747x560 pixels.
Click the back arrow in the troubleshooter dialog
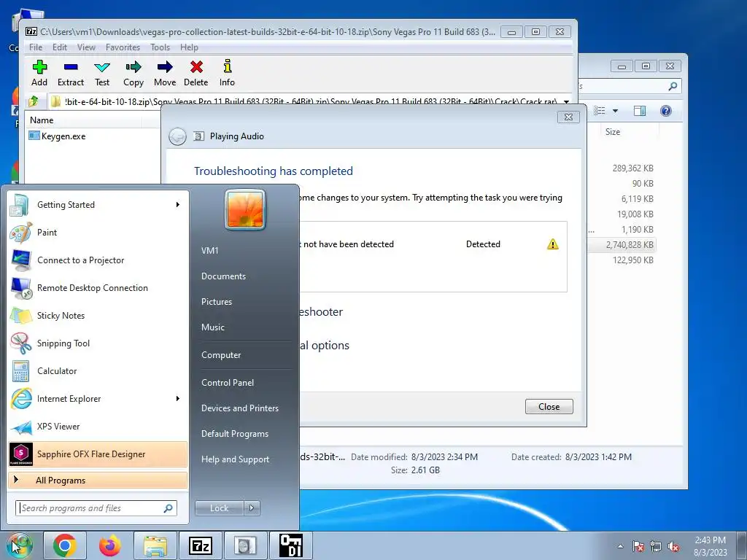coord(178,136)
